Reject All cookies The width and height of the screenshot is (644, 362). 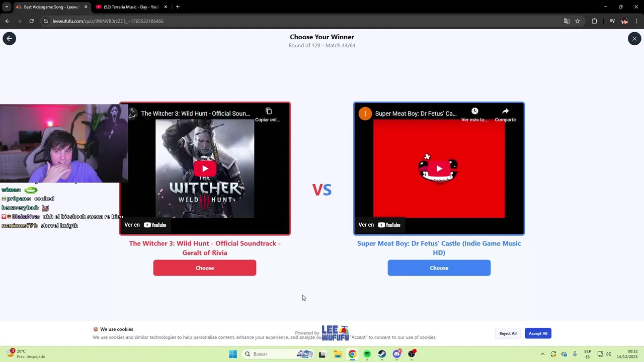[508, 333]
